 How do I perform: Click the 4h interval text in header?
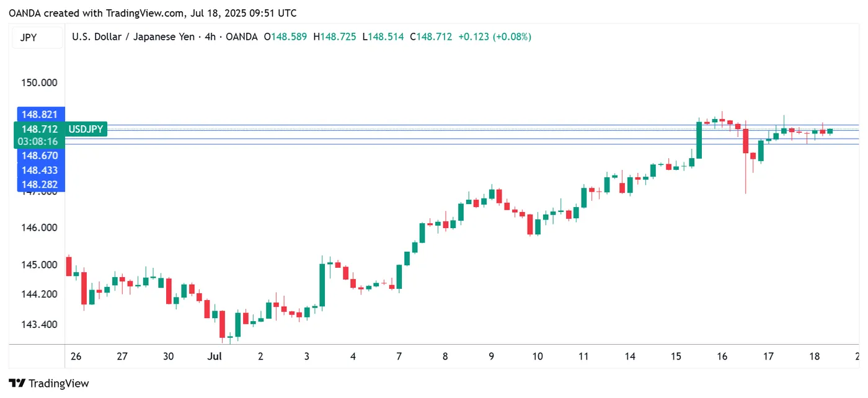(211, 37)
